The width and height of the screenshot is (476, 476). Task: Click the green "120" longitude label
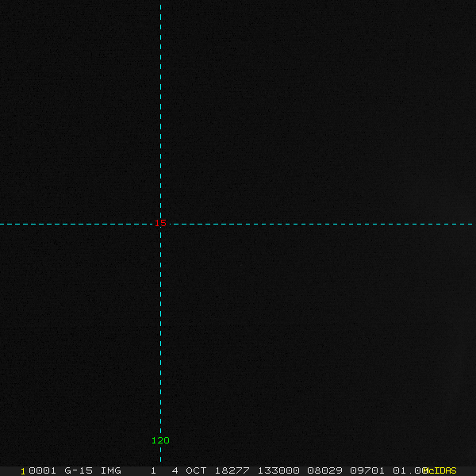pos(160,440)
